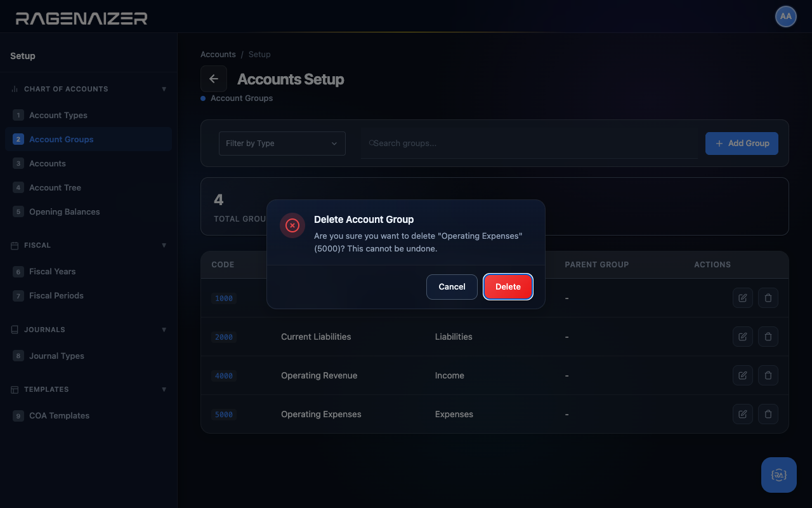Delete the Current Liabilities group
The height and width of the screenshot is (508, 812).
click(768, 337)
